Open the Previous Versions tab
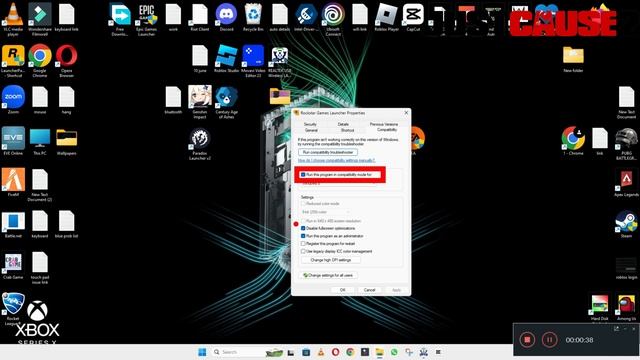640x360 pixels. 384,124
